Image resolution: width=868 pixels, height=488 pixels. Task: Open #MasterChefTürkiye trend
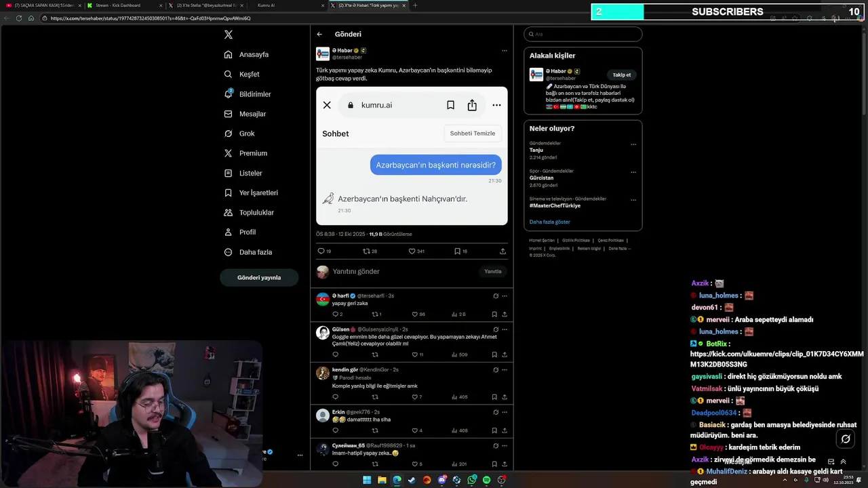pyautogui.click(x=555, y=205)
